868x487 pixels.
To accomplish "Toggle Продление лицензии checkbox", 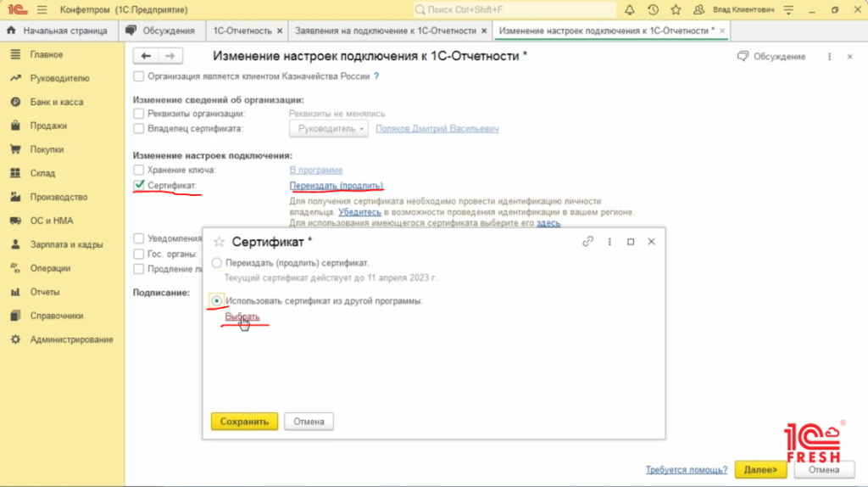I will pos(138,269).
